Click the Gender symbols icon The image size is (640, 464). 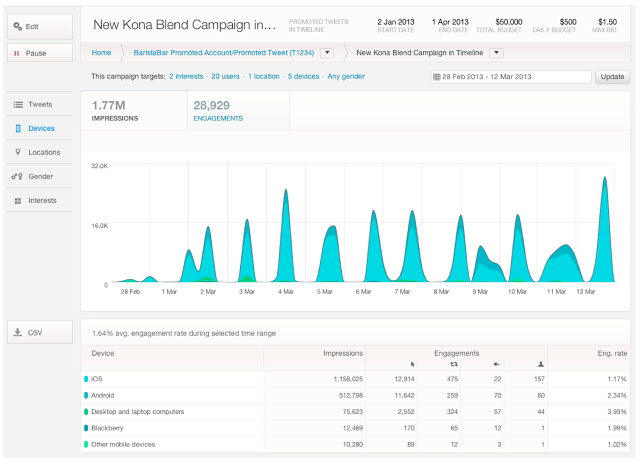click(18, 177)
